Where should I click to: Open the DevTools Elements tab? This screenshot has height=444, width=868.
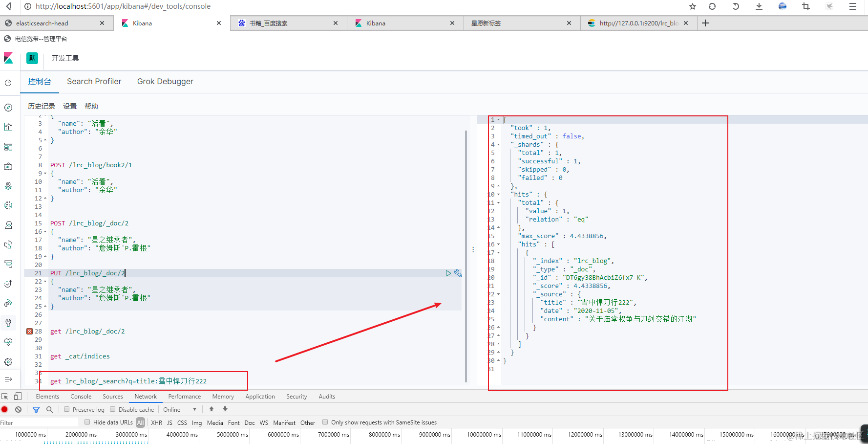(x=47, y=397)
